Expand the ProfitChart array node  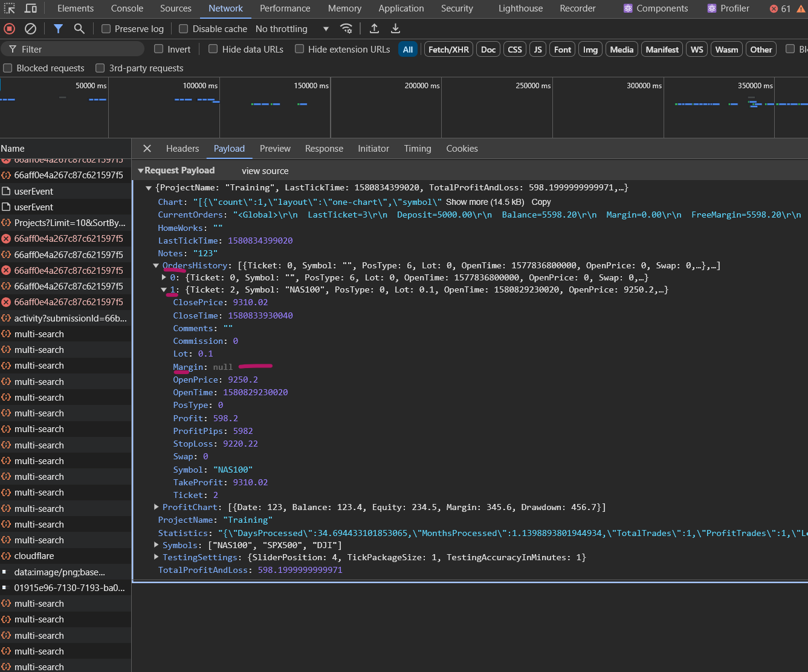pos(157,507)
